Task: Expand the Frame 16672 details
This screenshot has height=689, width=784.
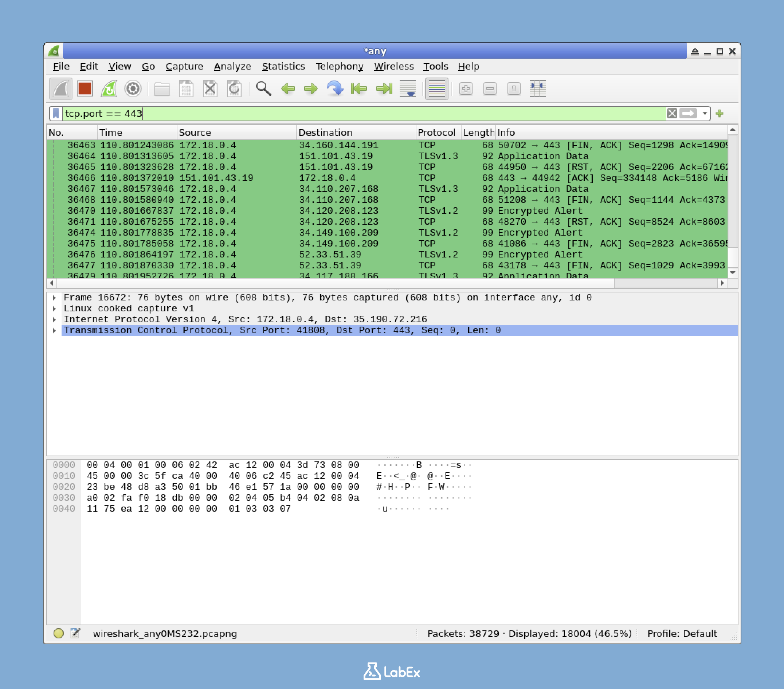Action: tap(54, 298)
